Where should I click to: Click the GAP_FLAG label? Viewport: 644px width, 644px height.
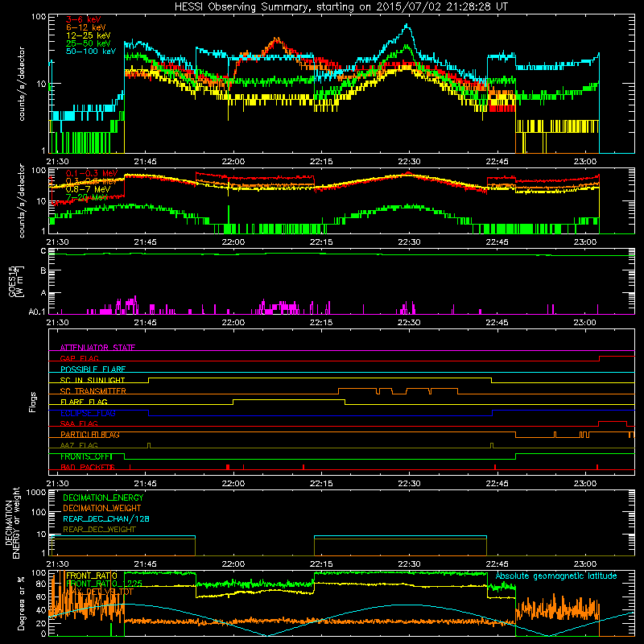[x=79, y=358]
